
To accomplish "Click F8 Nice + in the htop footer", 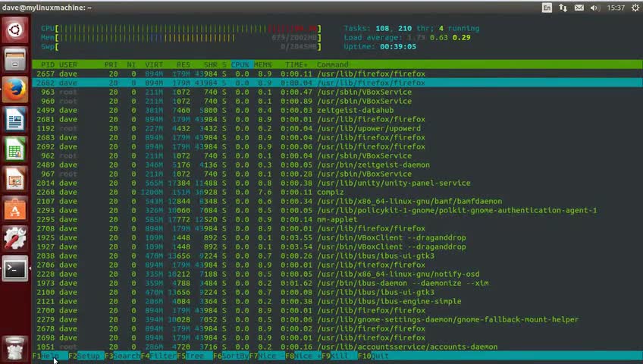I will 303,356.
